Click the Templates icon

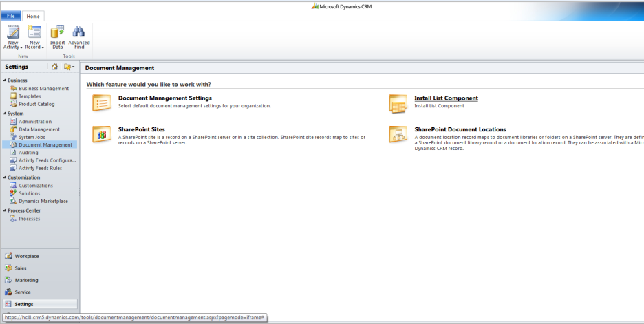click(13, 96)
